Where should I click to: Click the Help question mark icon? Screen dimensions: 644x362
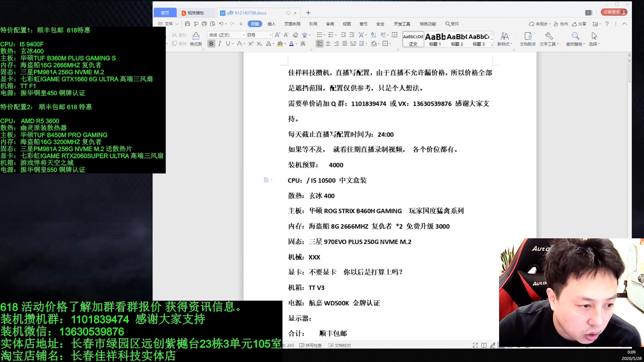pyautogui.click(x=607, y=24)
